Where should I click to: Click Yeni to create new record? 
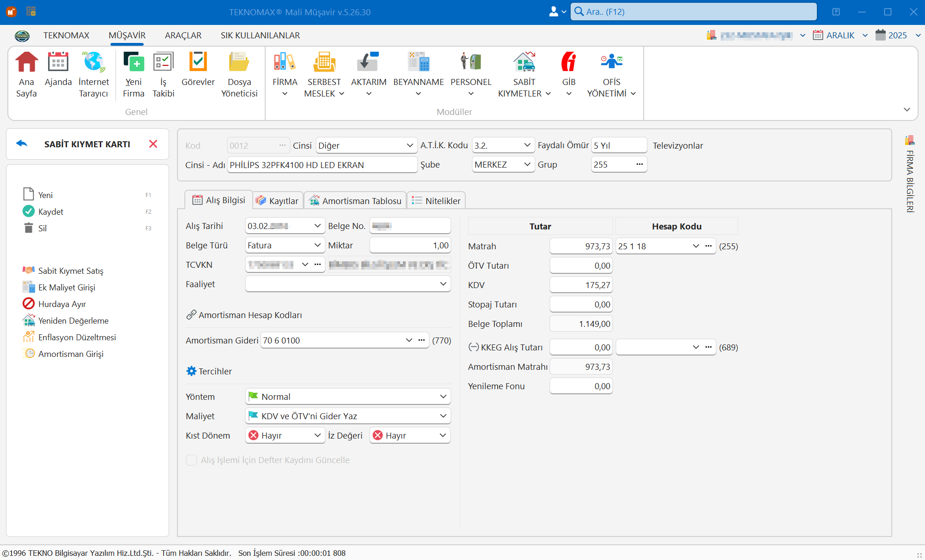[45, 195]
